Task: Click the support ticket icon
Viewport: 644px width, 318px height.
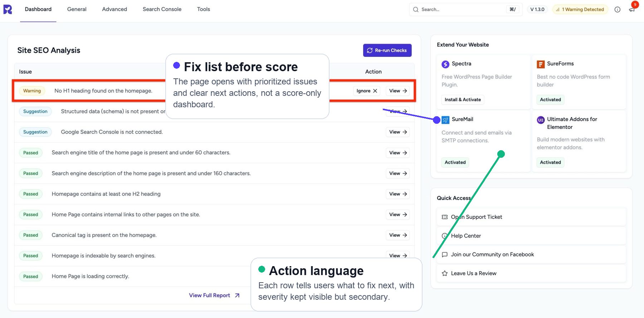Action: point(445,217)
